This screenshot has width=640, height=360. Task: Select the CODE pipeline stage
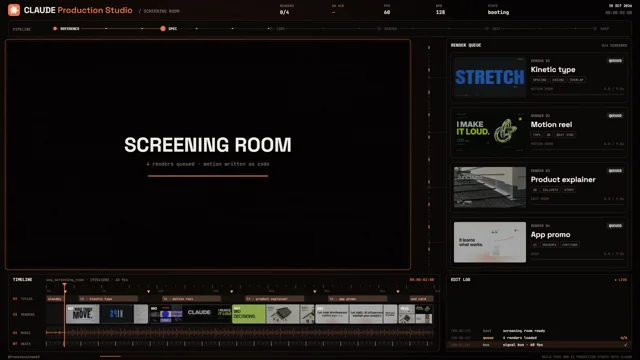point(278,29)
